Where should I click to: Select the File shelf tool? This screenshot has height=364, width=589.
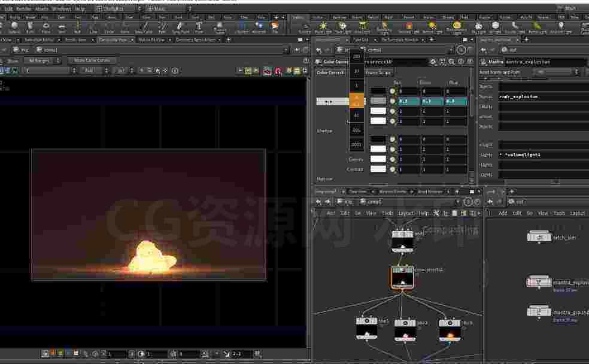[275, 27]
